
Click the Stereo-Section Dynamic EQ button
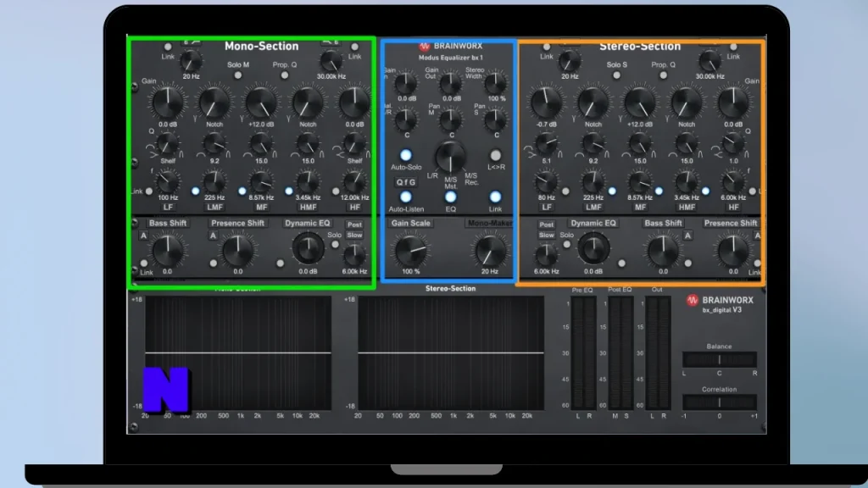pyautogui.click(x=593, y=223)
